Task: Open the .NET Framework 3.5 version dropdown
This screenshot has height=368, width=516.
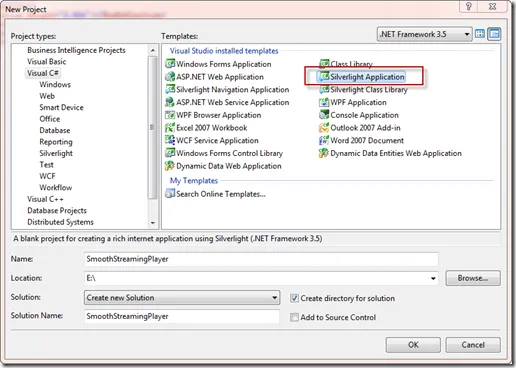Action: tap(425, 34)
